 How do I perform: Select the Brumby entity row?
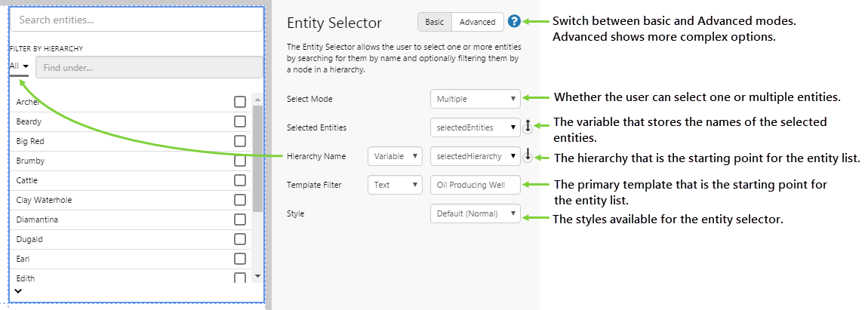point(131,161)
